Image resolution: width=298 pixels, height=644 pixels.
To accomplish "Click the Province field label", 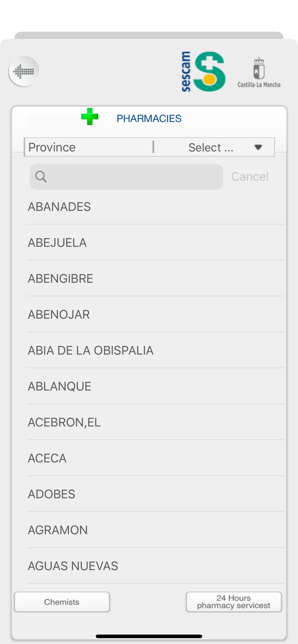I will (52, 147).
